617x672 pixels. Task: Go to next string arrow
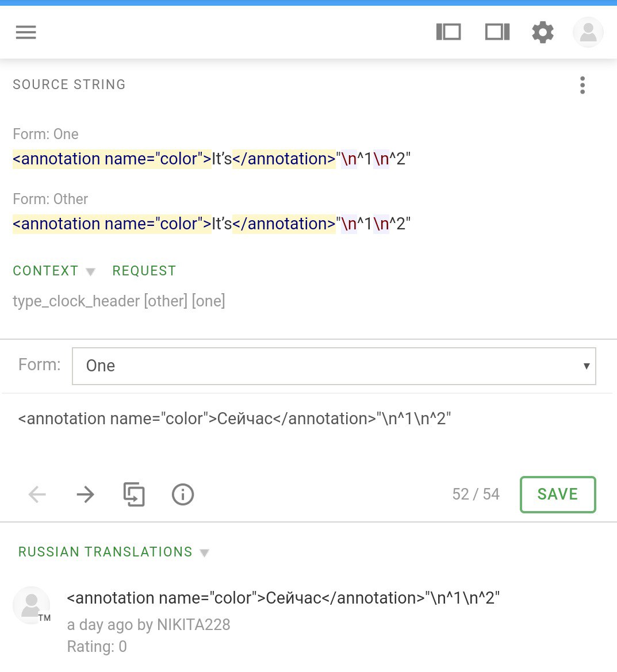point(85,494)
